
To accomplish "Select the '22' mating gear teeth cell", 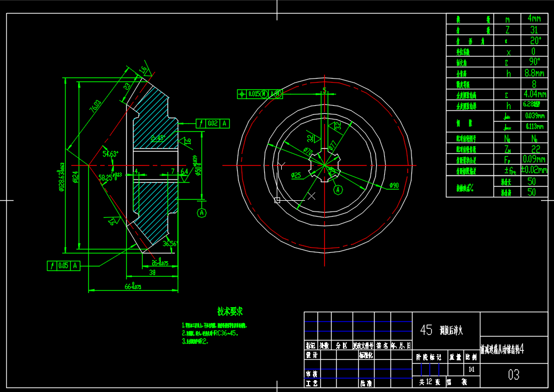I will coord(536,149).
